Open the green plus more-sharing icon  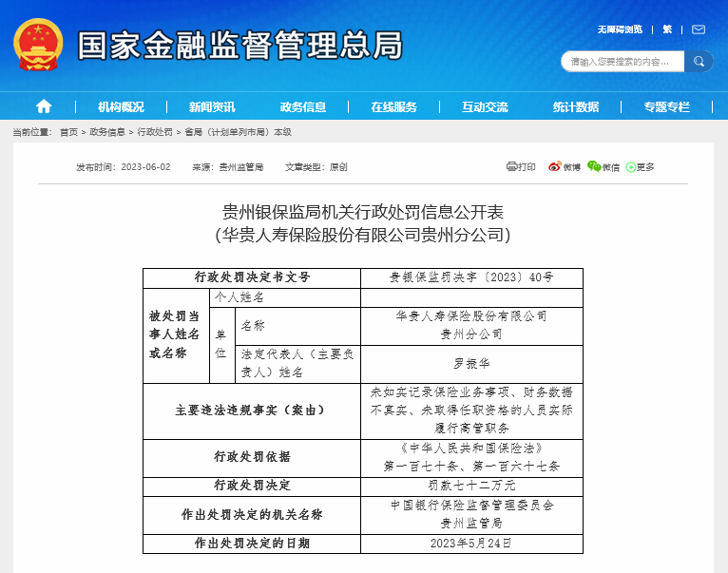click(x=630, y=167)
